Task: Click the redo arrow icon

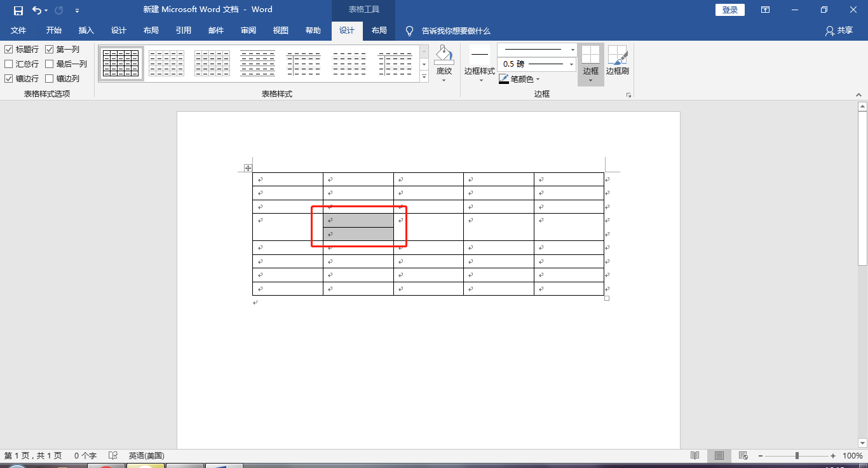Action: [59, 10]
